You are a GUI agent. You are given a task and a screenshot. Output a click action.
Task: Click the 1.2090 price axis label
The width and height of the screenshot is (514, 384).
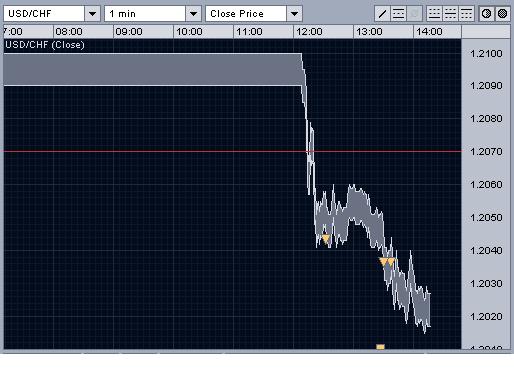[486, 86]
